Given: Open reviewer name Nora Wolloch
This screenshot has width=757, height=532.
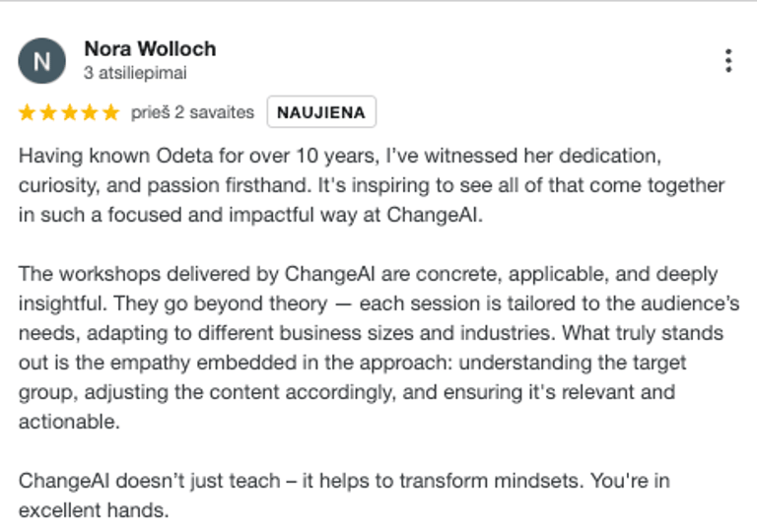Looking at the screenshot, I should click(150, 49).
